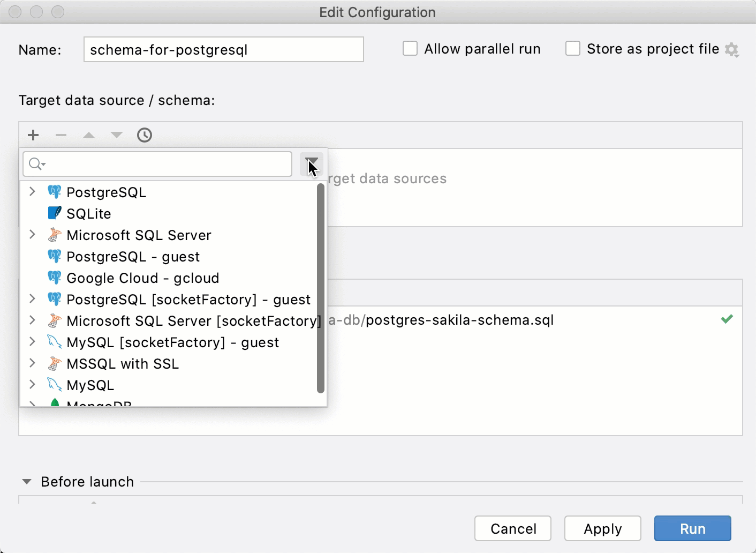Select the PostgreSQL elephant icon

(x=54, y=192)
